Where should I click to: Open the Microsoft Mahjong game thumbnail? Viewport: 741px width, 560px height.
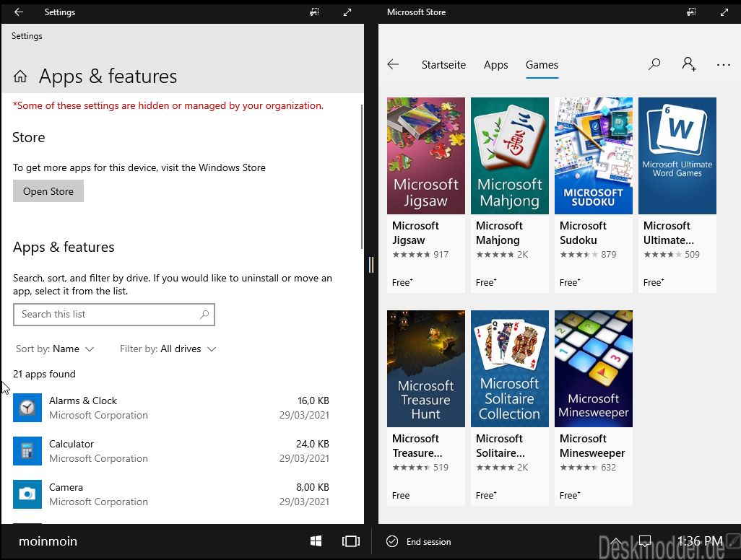(510, 156)
